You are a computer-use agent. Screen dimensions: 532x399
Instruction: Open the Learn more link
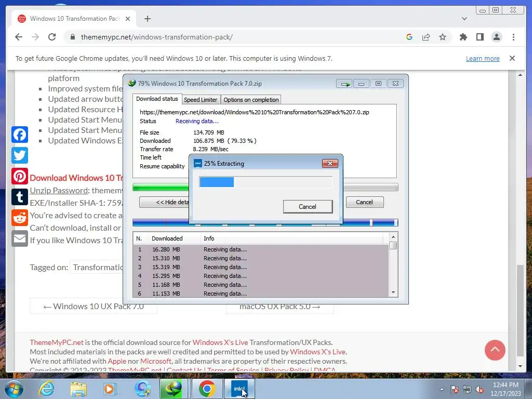point(483,58)
